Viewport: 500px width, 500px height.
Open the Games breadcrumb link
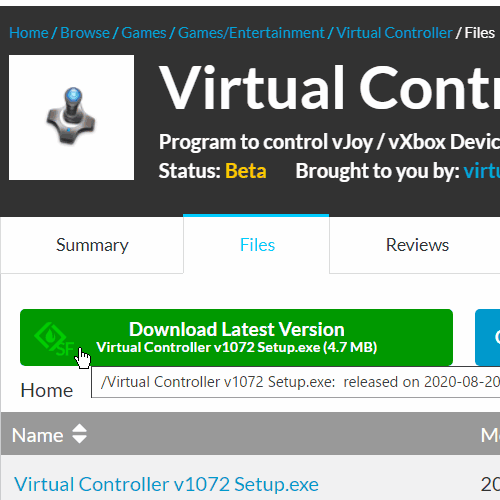coord(144,33)
